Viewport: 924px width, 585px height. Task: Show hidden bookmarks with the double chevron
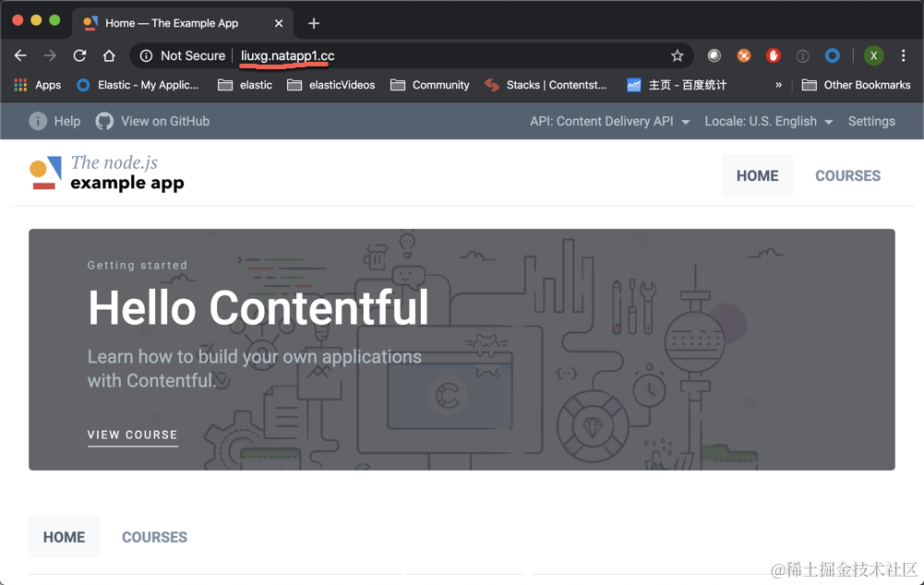pyautogui.click(x=778, y=85)
